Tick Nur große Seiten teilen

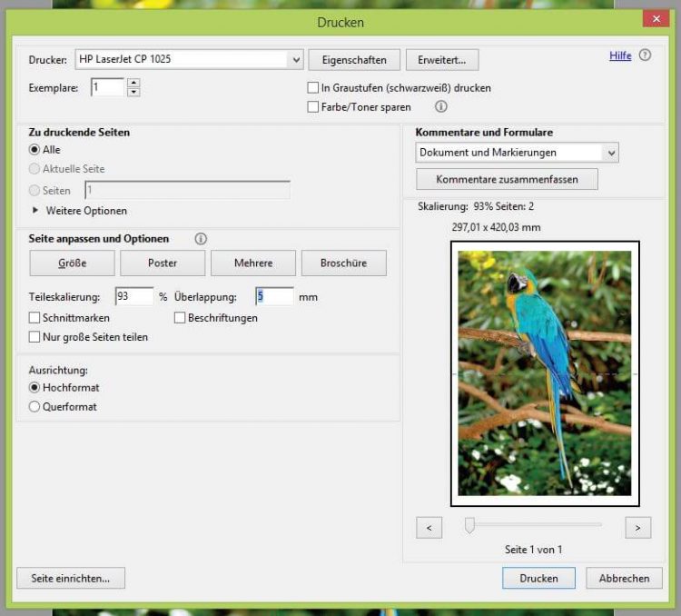tap(35, 337)
